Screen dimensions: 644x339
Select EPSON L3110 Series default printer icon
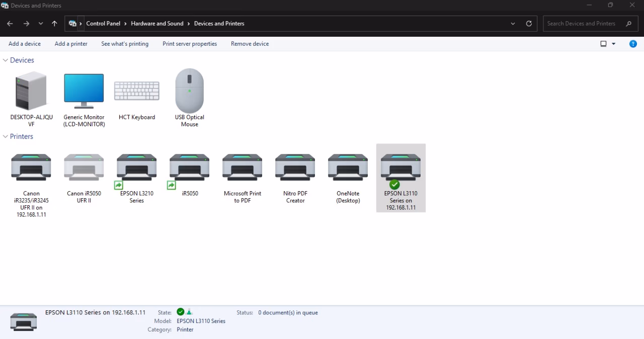point(401,167)
